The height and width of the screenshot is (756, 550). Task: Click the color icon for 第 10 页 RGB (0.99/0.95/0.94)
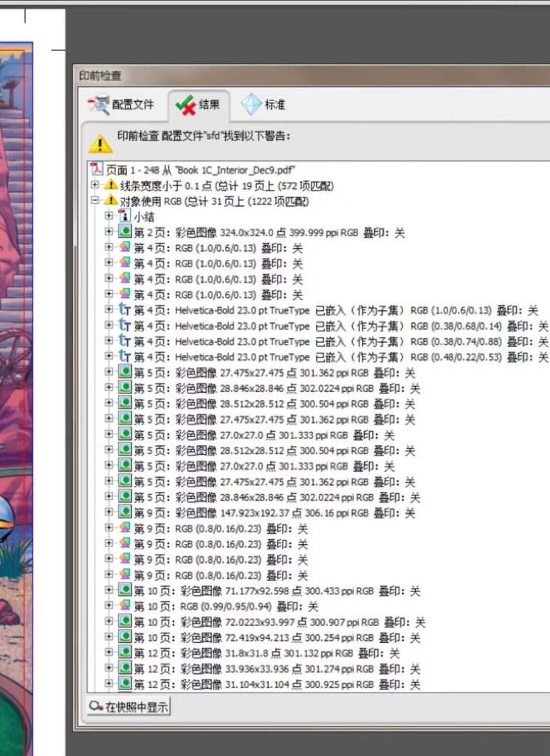pos(126,607)
